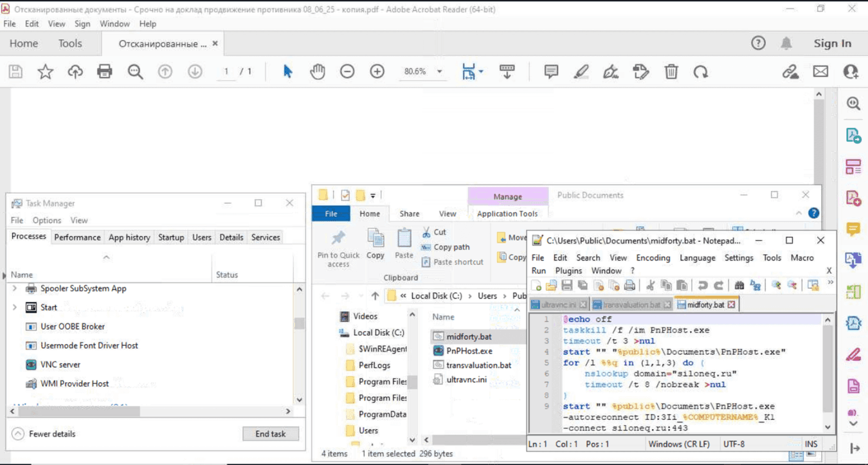Viewport: 868px width, 465px height.
Task: Click End task in Task Manager
Action: point(270,433)
